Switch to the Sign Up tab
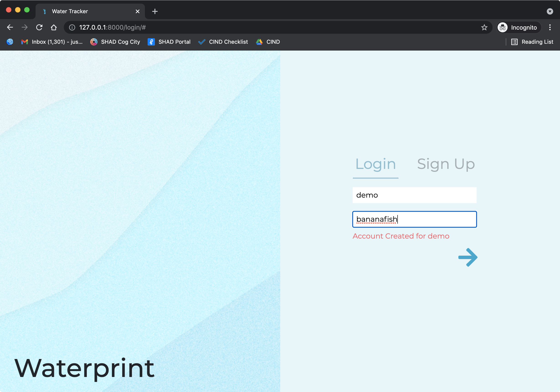This screenshot has width=560, height=392. pyautogui.click(x=446, y=164)
